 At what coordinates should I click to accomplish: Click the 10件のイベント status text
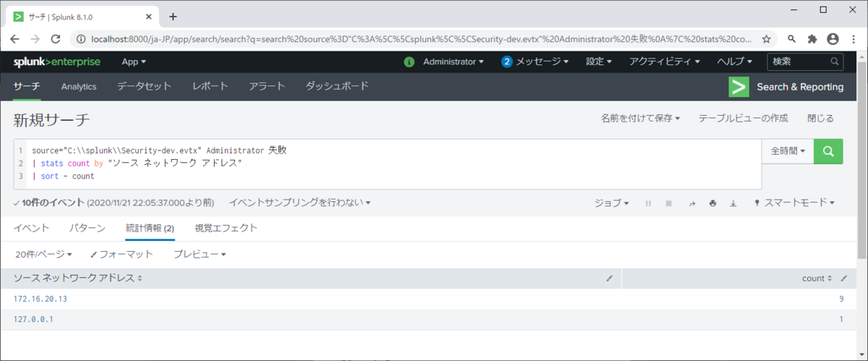pyautogui.click(x=52, y=203)
